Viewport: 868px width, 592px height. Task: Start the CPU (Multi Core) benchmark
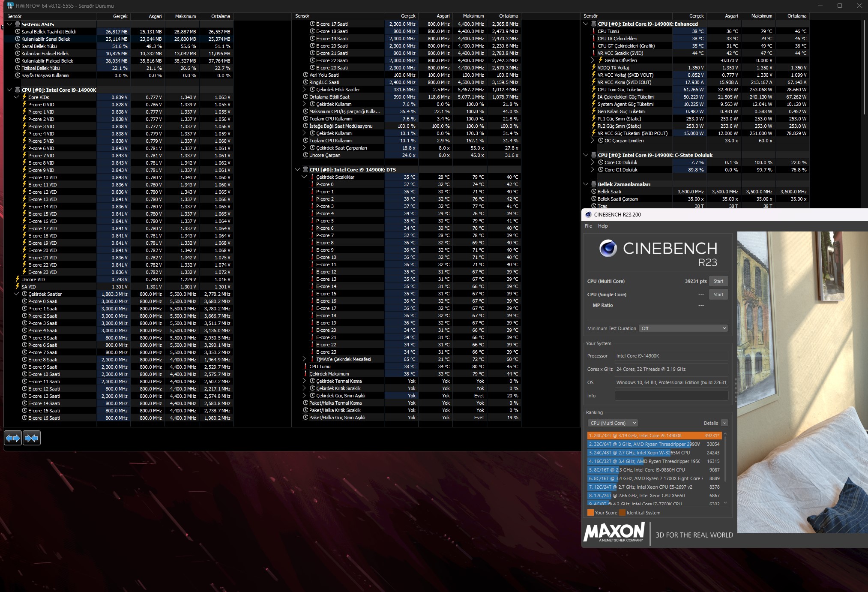718,281
